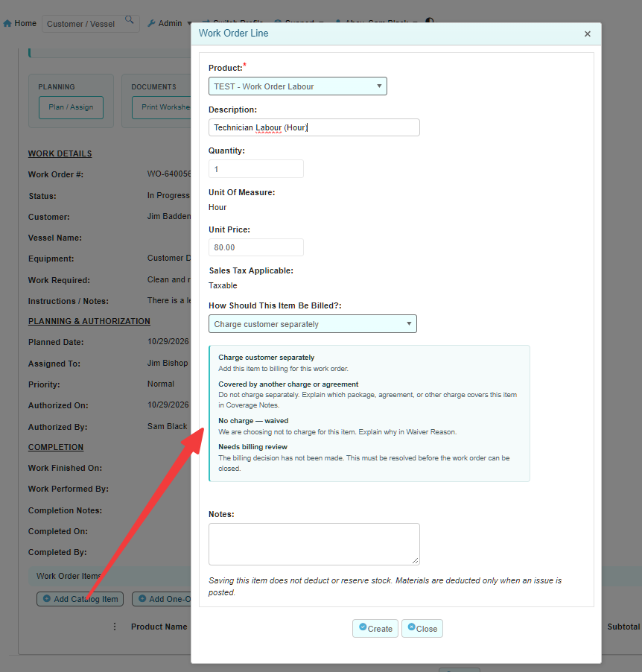Click the work order number WO-640056
Image resolution: width=642 pixels, height=672 pixels.
pyautogui.click(x=169, y=174)
